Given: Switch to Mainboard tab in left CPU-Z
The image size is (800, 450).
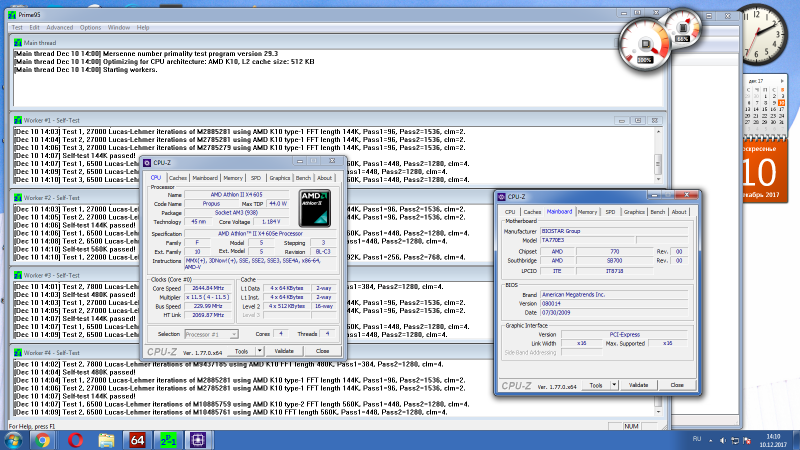Looking at the screenshot, I should tap(205, 178).
